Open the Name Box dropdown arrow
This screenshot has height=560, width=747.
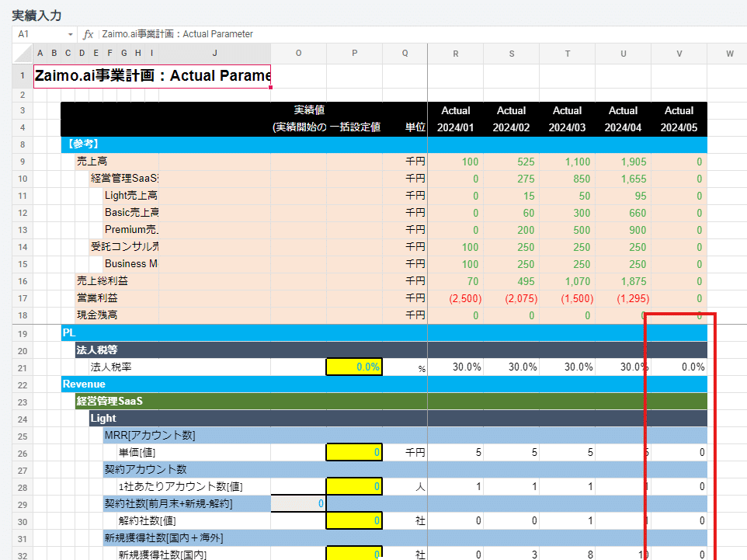[x=71, y=34]
